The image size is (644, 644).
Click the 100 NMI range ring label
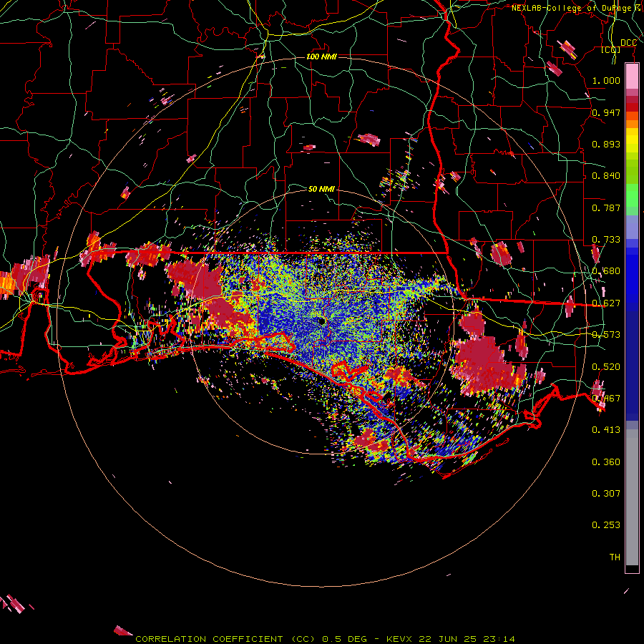point(321,57)
